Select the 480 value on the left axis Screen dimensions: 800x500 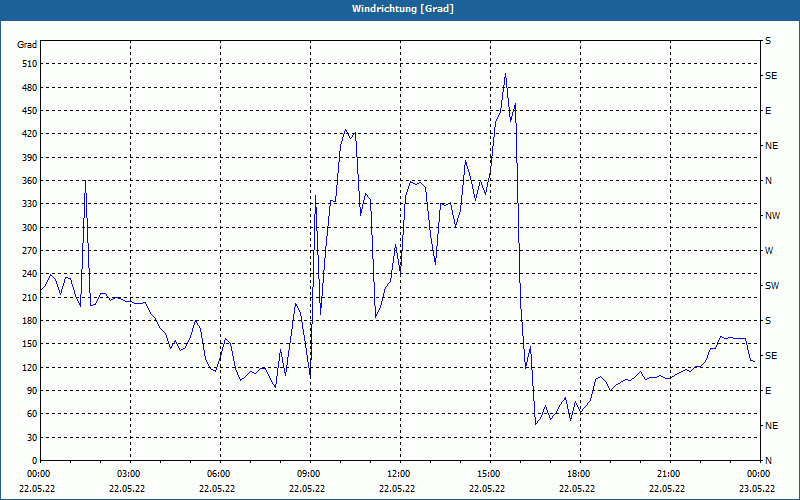(30, 88)
